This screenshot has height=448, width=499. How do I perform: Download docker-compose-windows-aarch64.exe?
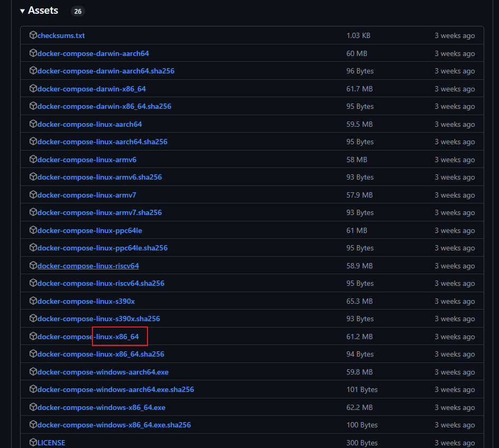tap(103, 372)
